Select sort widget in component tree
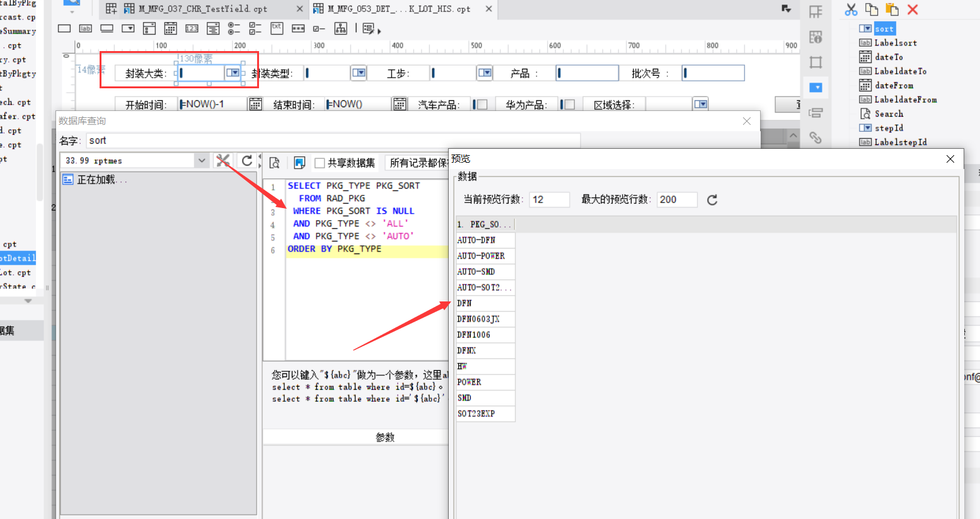The height and width of the screenshot is (519, 980). coord(884,28)
